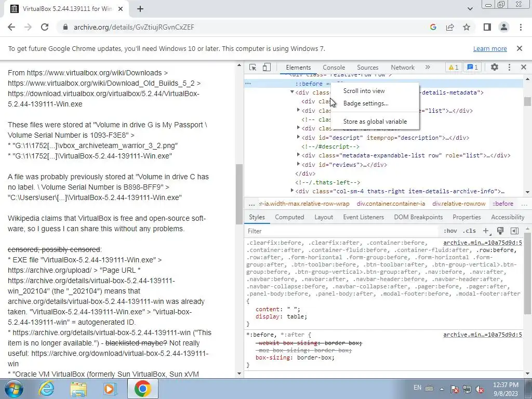Open the Windows Start button

[x=14, y=389]
